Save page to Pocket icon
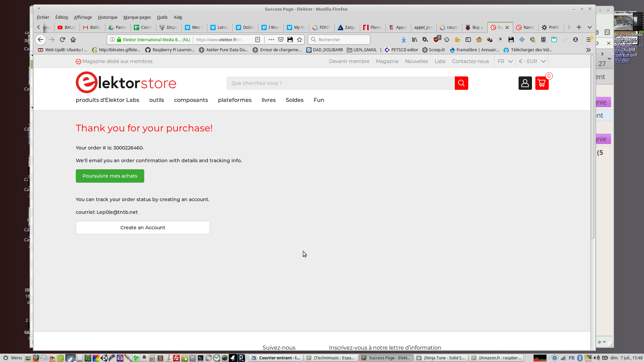644x362 pixels. coord(281,40)
